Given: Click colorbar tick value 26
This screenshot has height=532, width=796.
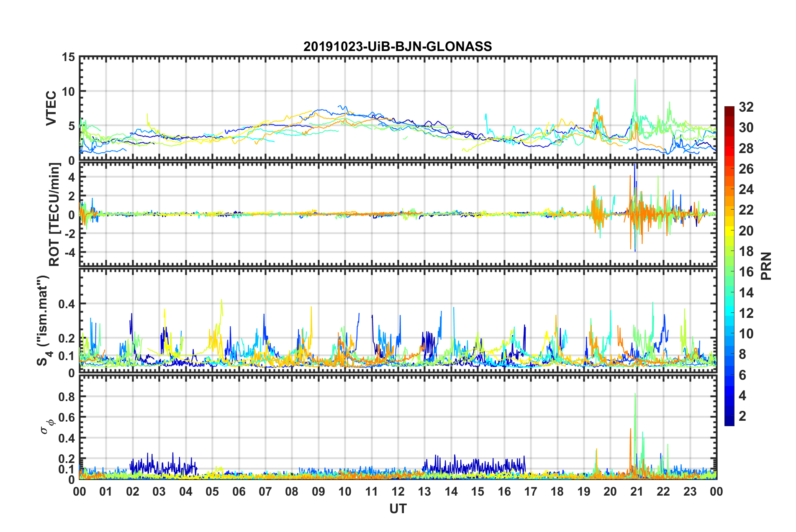Looking at the screenshot, I should click(746, 169).
